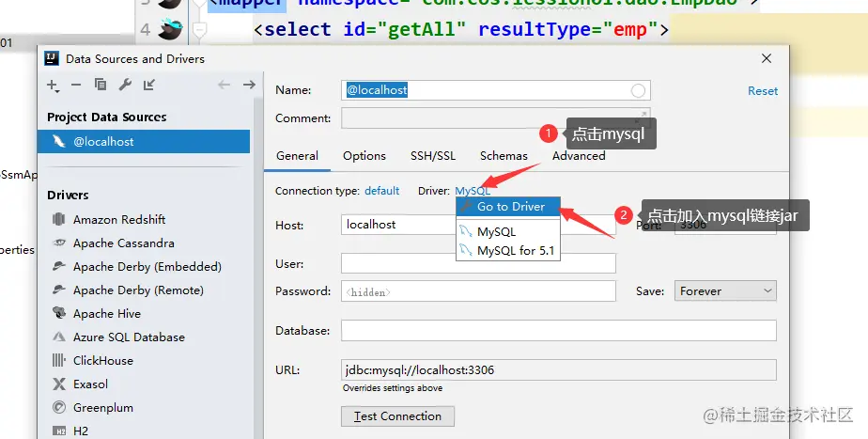Click the make global icon in toolbar

[149, 85]
